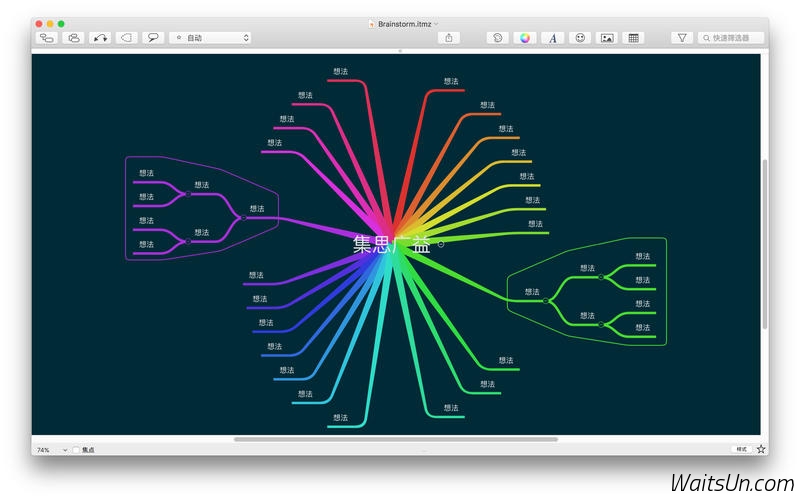Click the vertical scrollbar thumb
The height and width of the screenshot is (500, 800).
pyautogui.click(x=764, y=244)
